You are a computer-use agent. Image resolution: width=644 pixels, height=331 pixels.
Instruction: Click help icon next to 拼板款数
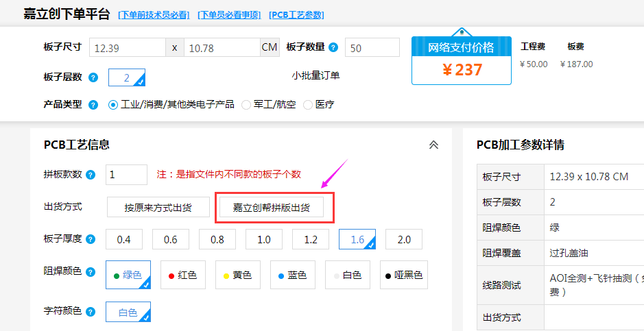[91, 175]
